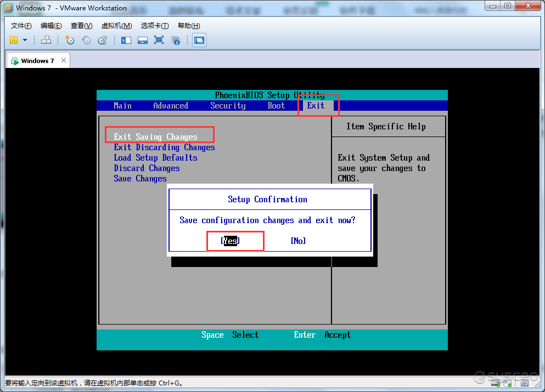Choose Exit Saving Changes option
545x392 pixels.
pyautogui.click(x=155, y=137)
